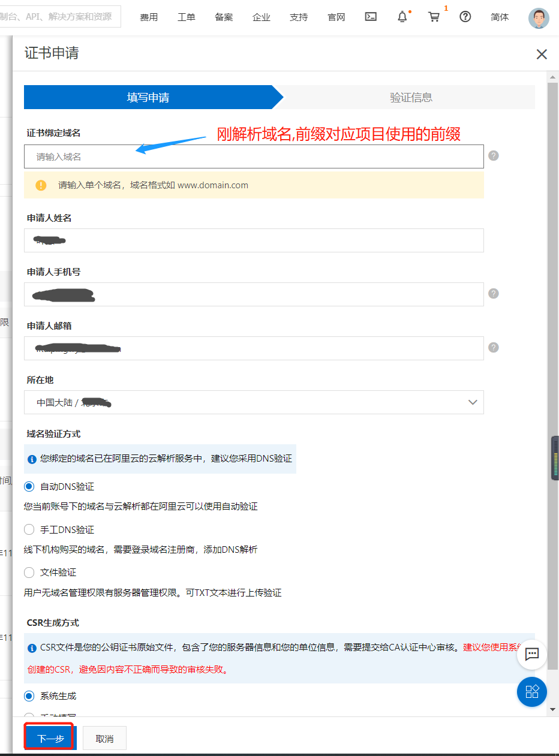Choose 系统生成 CSR option
Screen dimensions: 559x756
pos(29,696)
